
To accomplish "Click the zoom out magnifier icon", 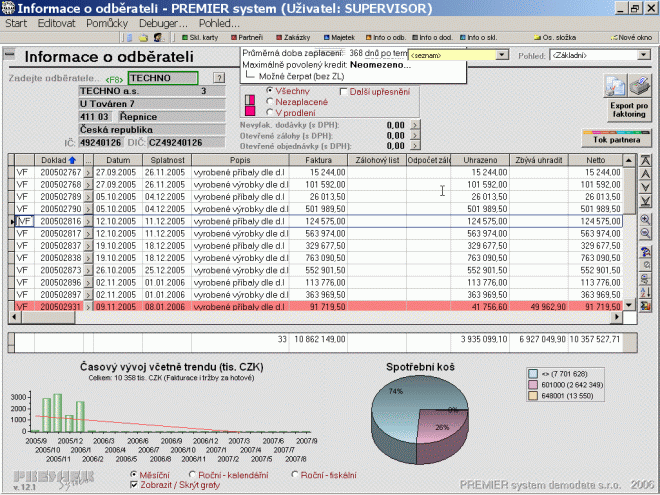I will click(645, 233).
